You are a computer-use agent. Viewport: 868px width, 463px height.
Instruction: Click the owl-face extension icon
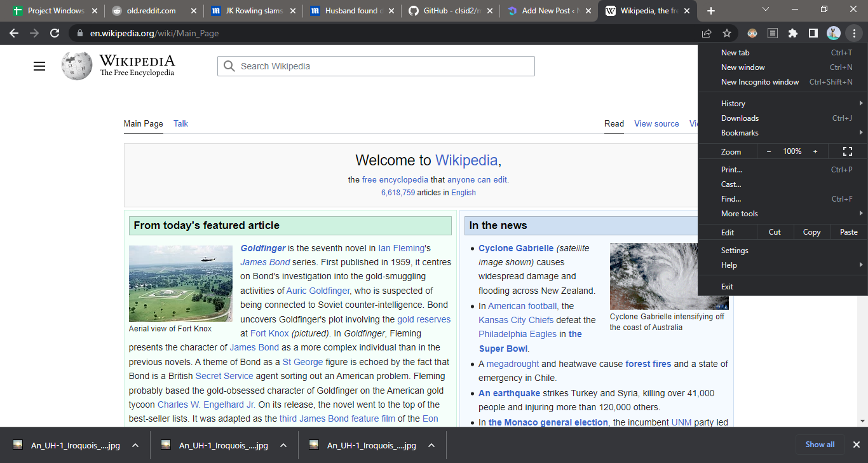(752, 33)
